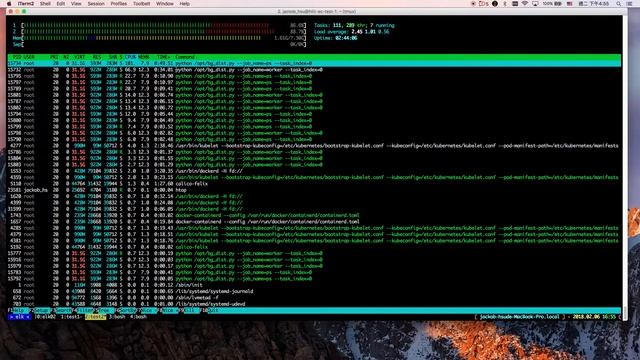Sort by MEM% column header
The image size is (640, 360).
[144, 57]
